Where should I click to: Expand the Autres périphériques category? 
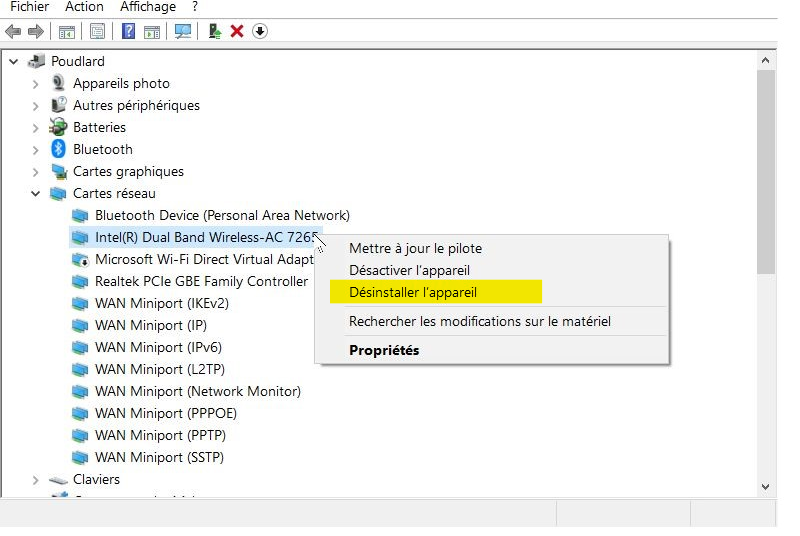[35, 106]
